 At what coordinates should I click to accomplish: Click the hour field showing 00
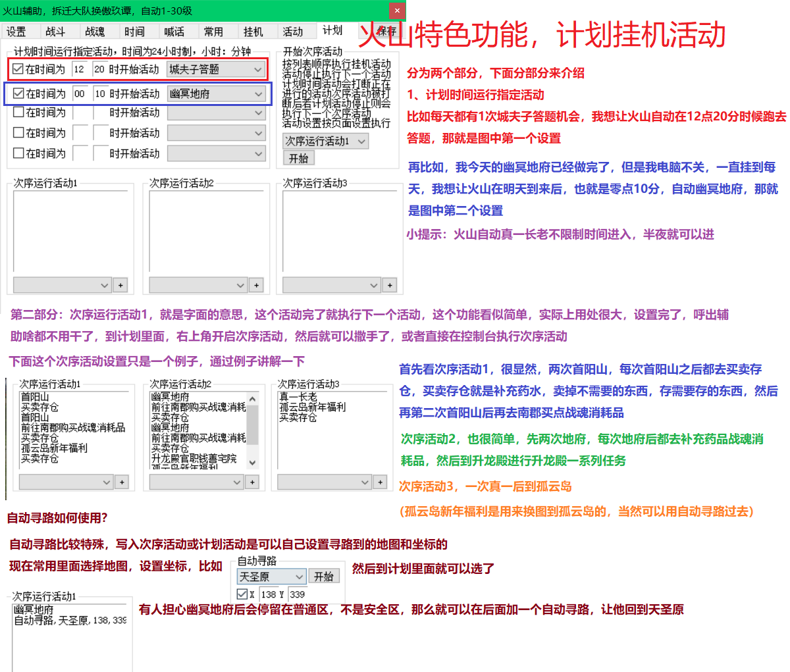click(80, 93)
